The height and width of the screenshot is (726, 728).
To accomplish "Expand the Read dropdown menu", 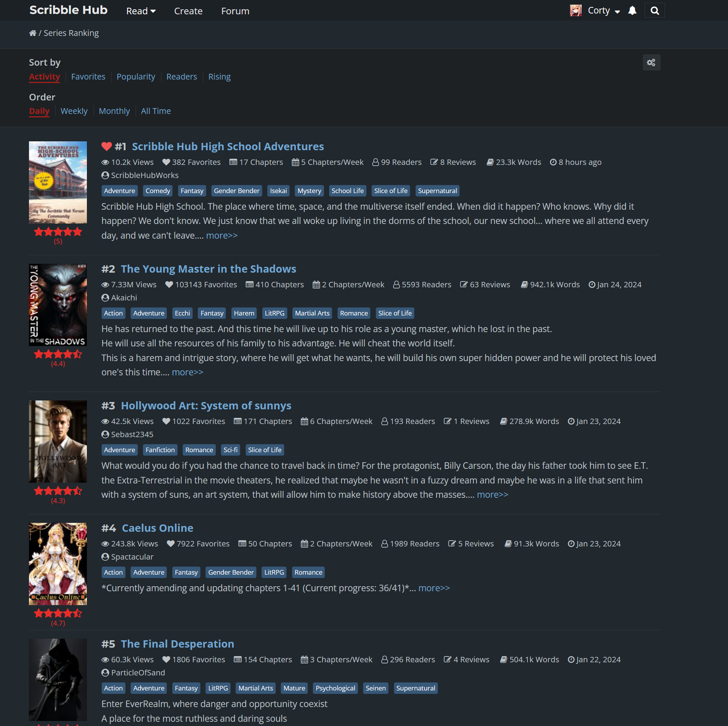I will (x=141, y=11).
